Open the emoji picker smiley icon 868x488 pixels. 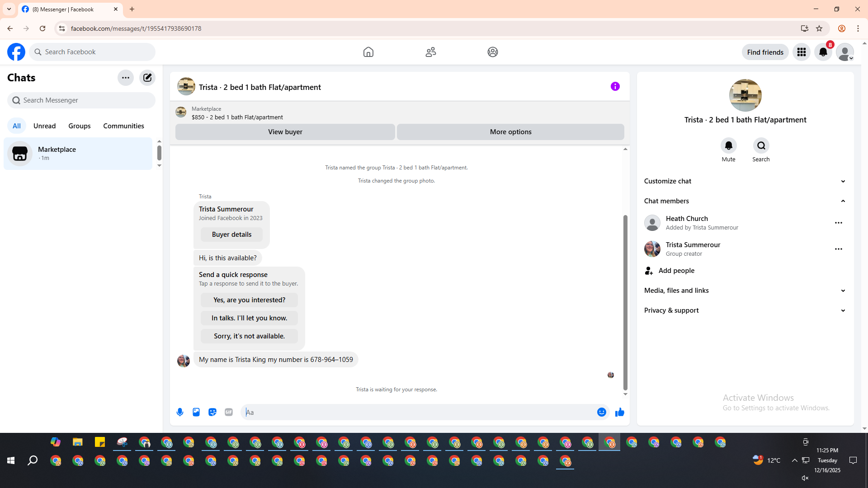pyautogui.click(x=602, y=412)
